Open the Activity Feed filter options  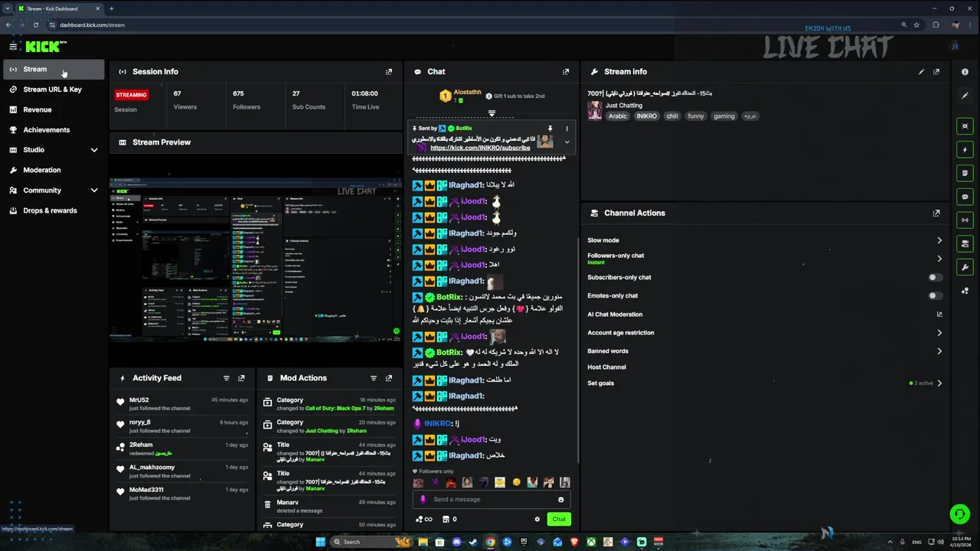pos(226,378)
